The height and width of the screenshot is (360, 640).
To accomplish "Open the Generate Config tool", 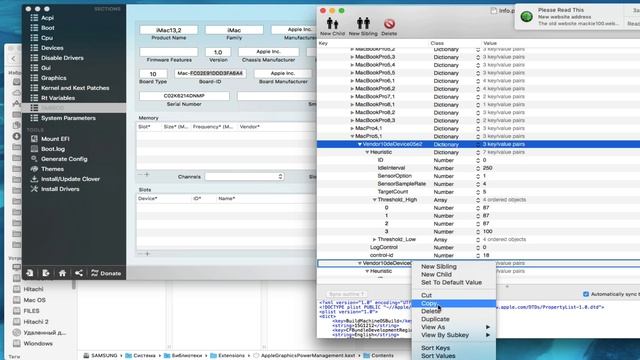I will (64, 159).
